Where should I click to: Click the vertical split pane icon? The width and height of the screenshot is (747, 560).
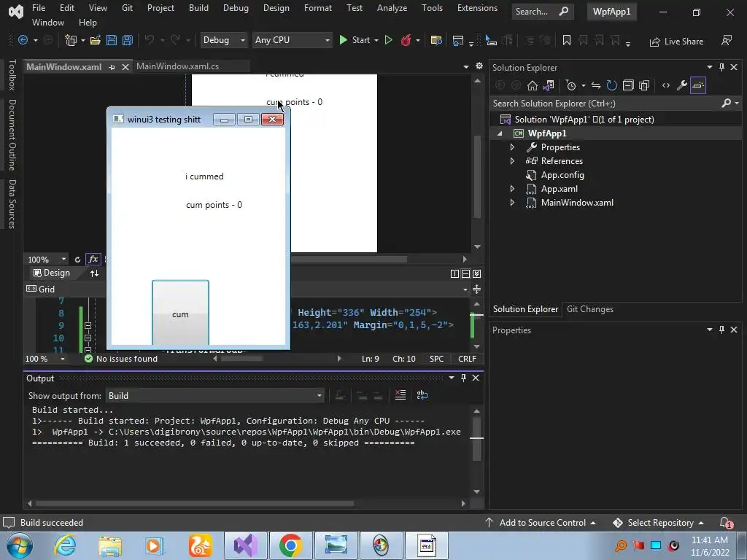454,273
